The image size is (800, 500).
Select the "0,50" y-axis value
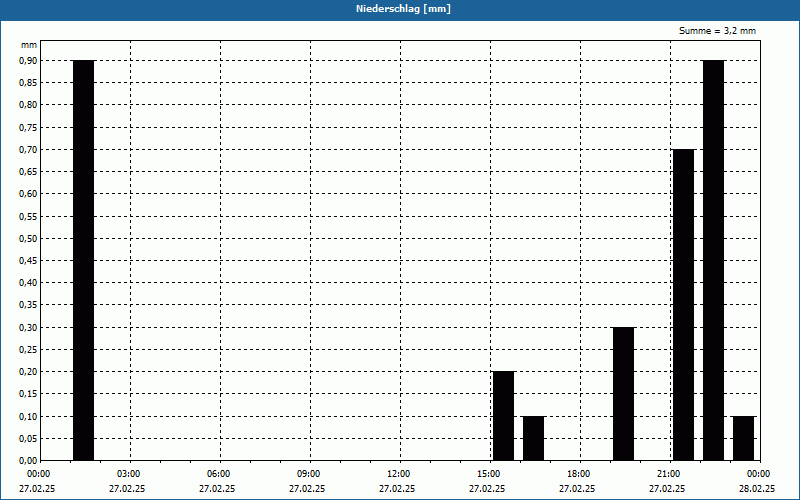28,238
